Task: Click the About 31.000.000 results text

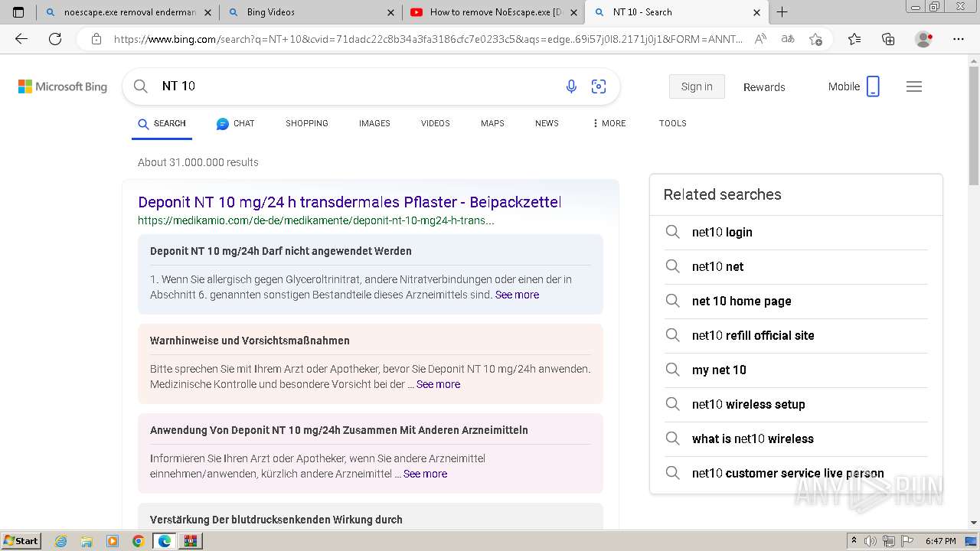Action: pyautogui.click(x=198, y=162)
